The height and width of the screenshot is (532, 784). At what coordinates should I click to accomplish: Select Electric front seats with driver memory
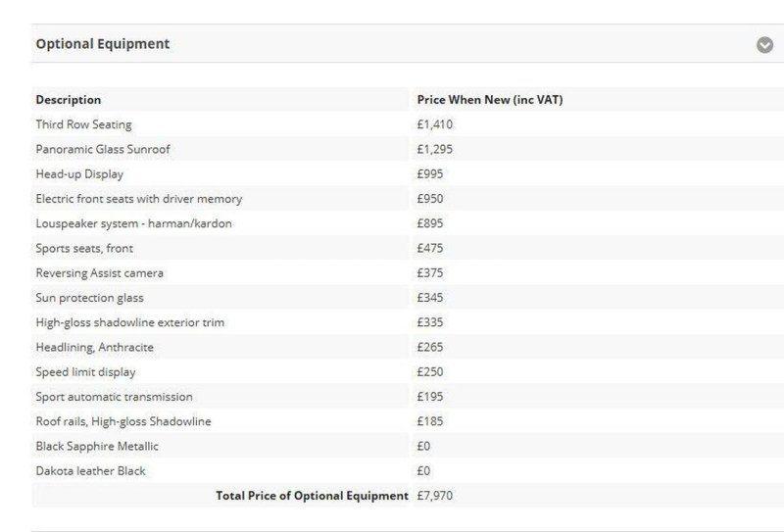click(139, 199)
